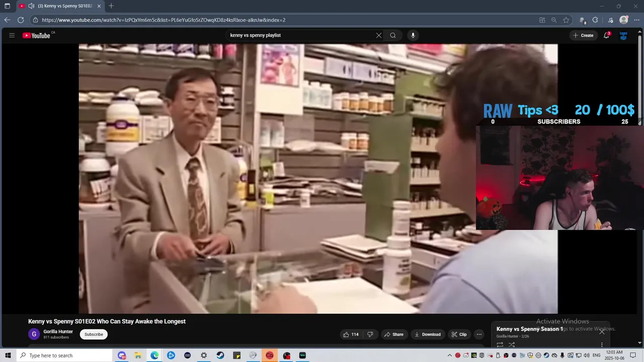
Task: Open the YouTube hamburger guide menu
Action: coord(12,35)
